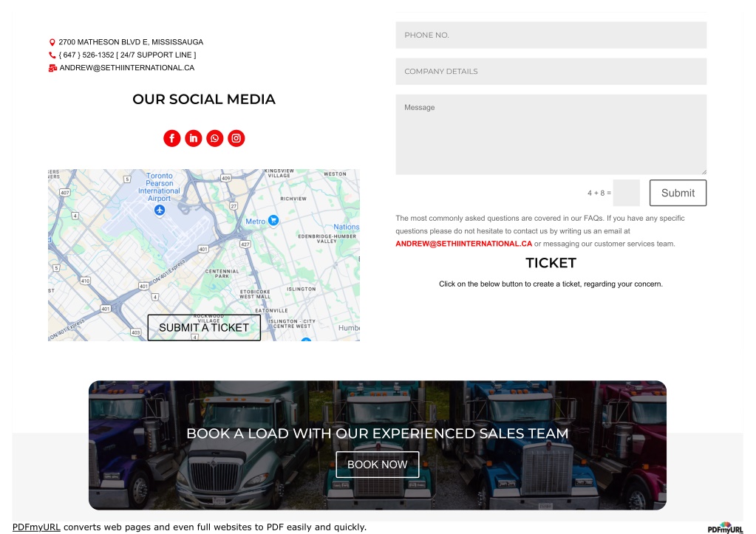Open the Instagram social media icon

click(x=236, y=138)
